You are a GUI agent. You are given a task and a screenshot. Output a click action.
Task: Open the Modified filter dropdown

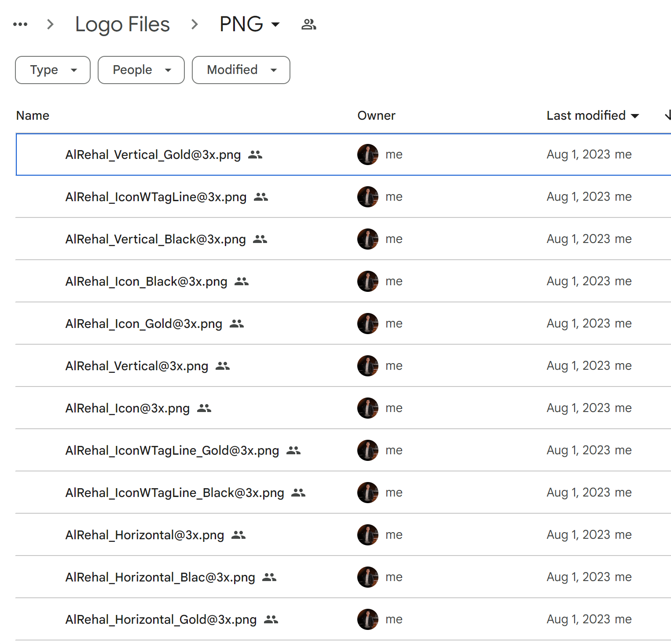[241, 70]
